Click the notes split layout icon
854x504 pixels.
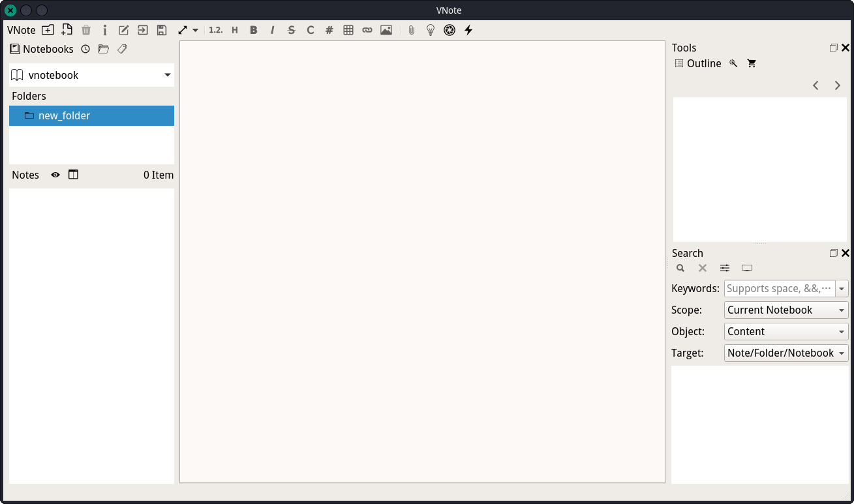point(73,175)
